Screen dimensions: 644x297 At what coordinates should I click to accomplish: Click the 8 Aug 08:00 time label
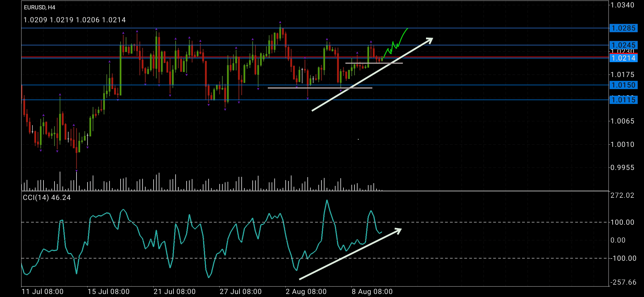(372, 291)
